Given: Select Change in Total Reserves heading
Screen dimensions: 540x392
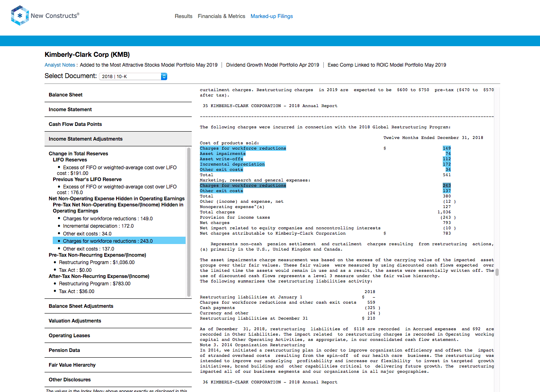Looking at the screenshot, I should click(78, 154).
